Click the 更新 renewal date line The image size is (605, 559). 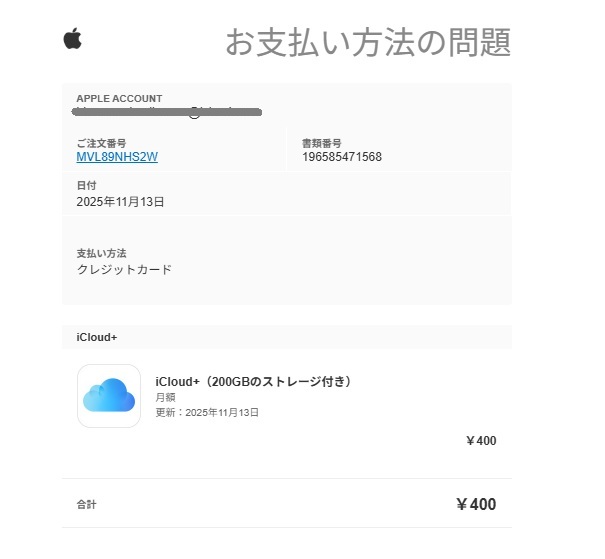[x=207, y=412]
